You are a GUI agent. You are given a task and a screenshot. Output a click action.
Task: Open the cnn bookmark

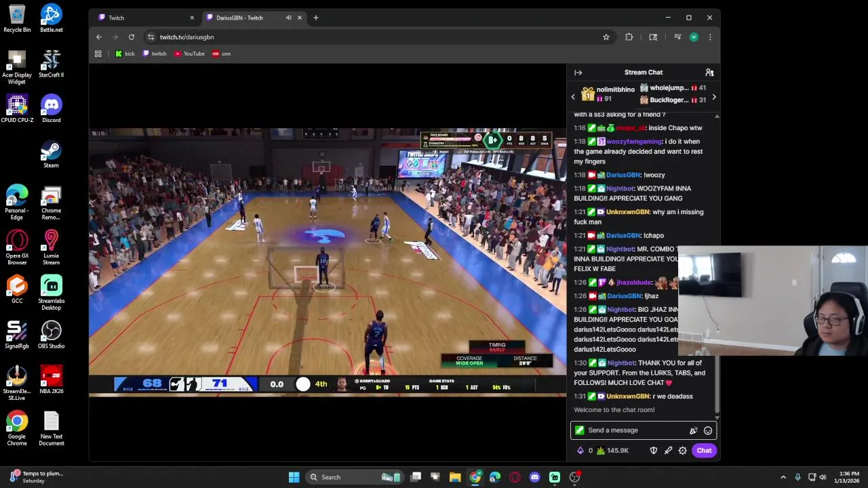click(x=221, y=54)
